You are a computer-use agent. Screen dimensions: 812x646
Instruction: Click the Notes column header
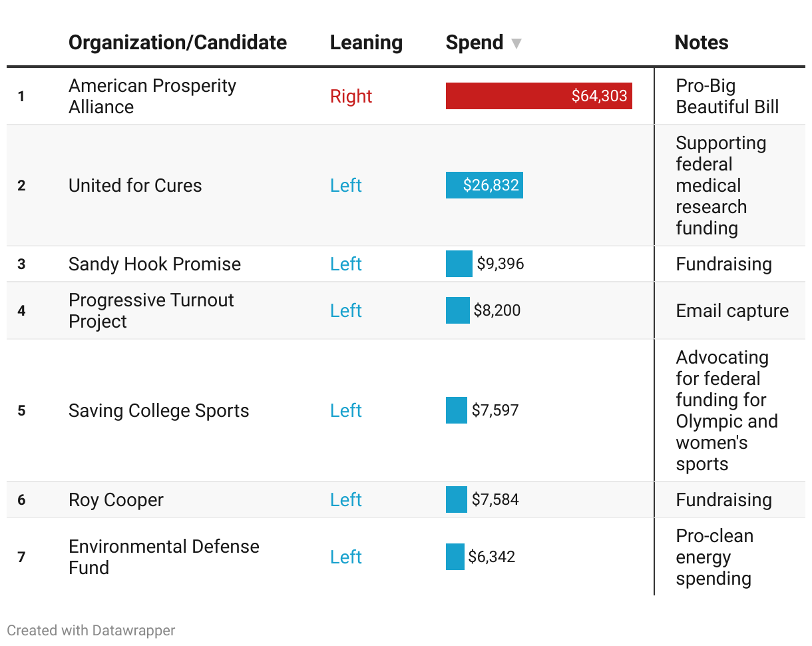pos(702,43)
